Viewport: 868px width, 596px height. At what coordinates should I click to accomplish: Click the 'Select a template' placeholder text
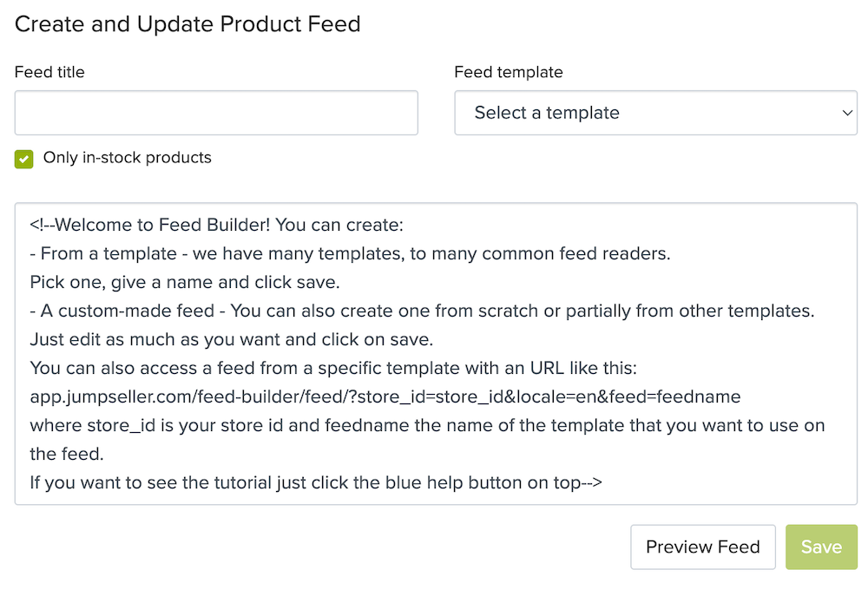(547, 113)
